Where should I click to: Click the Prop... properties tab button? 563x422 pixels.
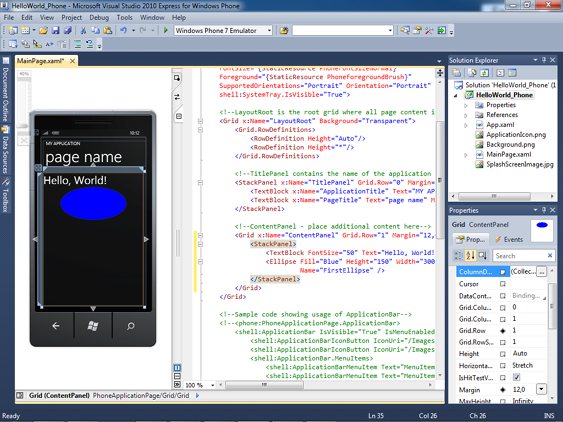(x=471, y=239)
